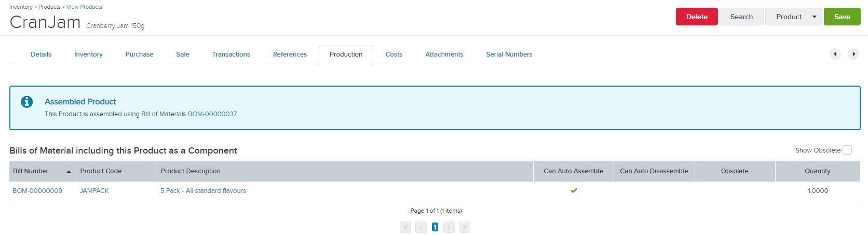Delete the CranJam product
The image size is (868, 235).
[x=697, y=17]
